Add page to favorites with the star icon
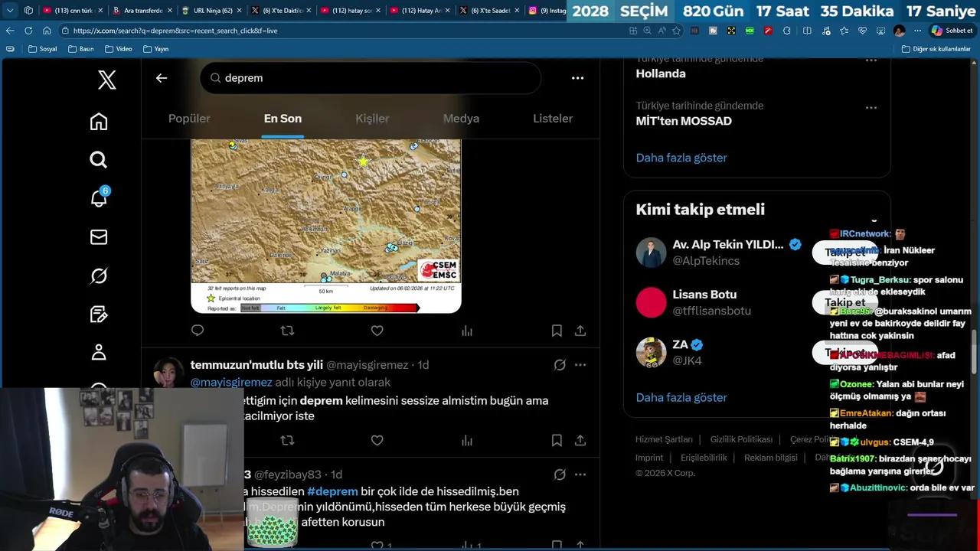 pyautogui.click(x=676, y=31)
